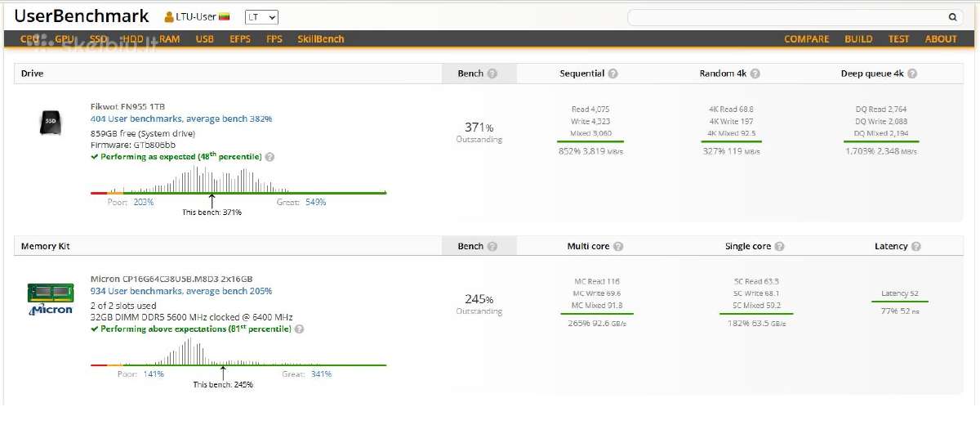The height and width of the screenshot is (434, 980).
Task: Click the black SSD drive icon
Action: pyautogui.click(x=51, y=122)
